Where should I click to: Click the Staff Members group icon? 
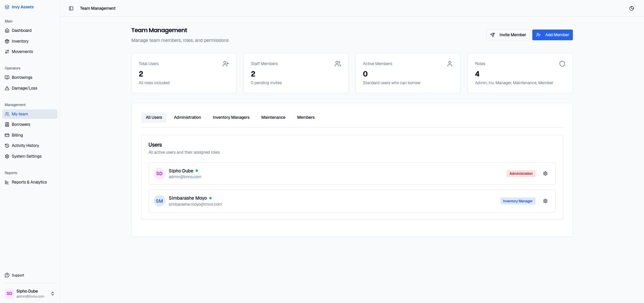point(338,64)
